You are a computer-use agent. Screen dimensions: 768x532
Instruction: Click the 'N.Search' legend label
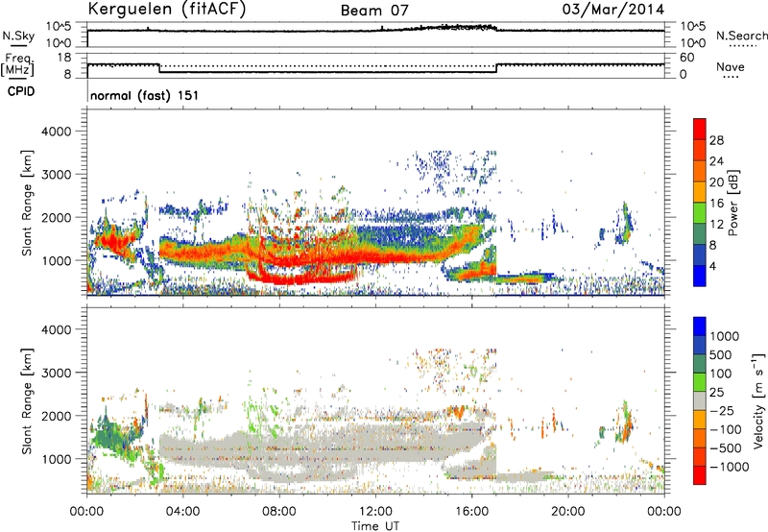point(741,36)
